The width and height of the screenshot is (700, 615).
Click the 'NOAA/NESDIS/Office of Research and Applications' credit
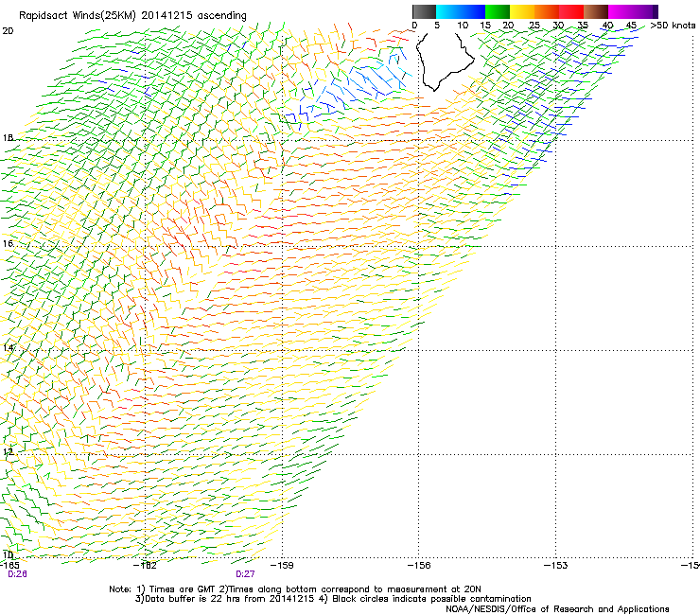click(557, 609)
